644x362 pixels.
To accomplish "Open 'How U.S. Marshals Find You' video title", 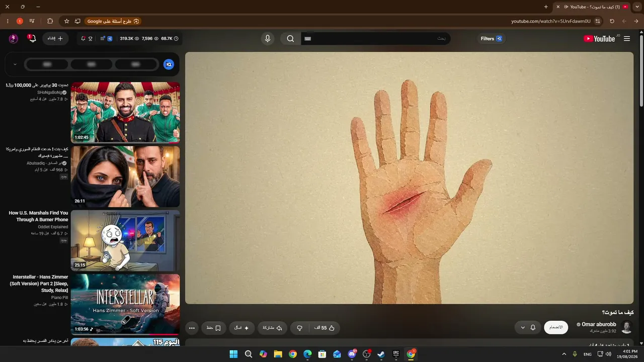I will [38, 216].
